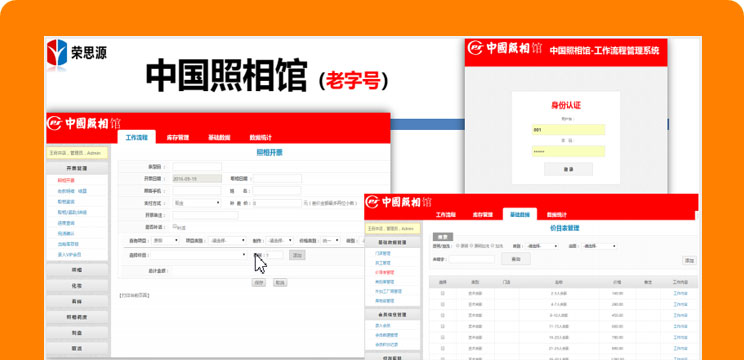Tick the checkbox in the 140.00 price row
This screenshot has height=360, width=744.
click(x=443, y=293)
